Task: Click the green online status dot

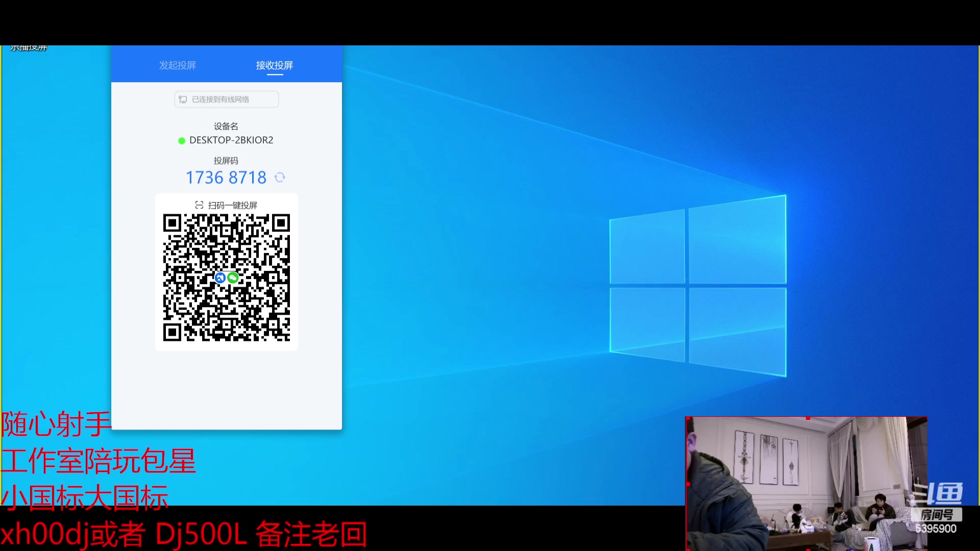Action: coord(182,141)
